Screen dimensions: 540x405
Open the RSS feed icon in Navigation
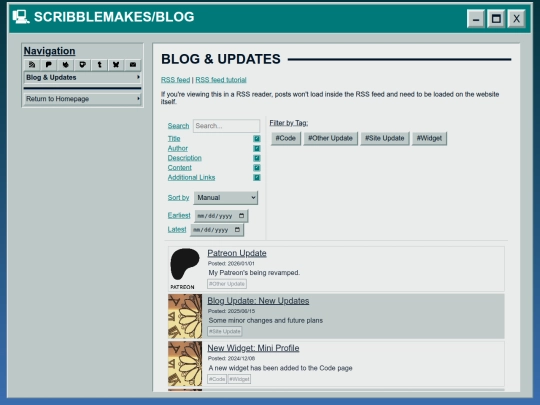tap(32, 65)
